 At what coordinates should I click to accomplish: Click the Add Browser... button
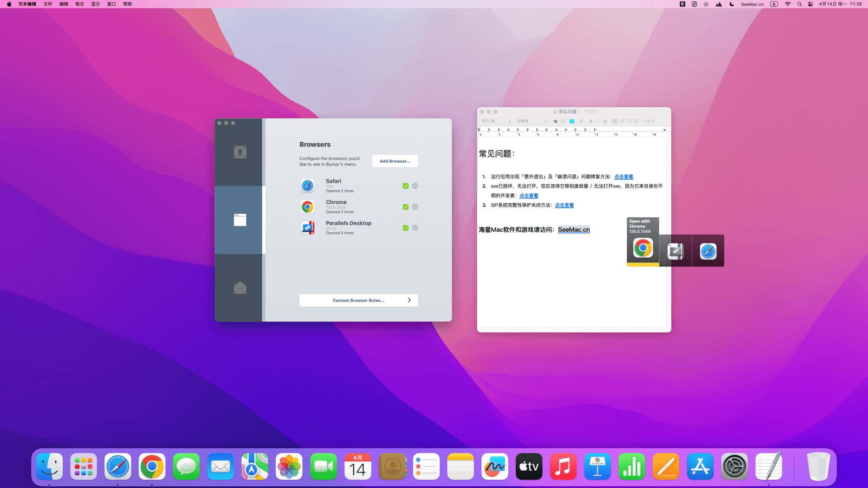pos(395,161)
